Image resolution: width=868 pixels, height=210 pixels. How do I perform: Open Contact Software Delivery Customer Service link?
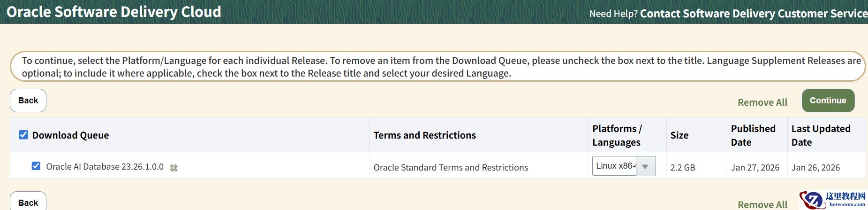tap(754, 14)
